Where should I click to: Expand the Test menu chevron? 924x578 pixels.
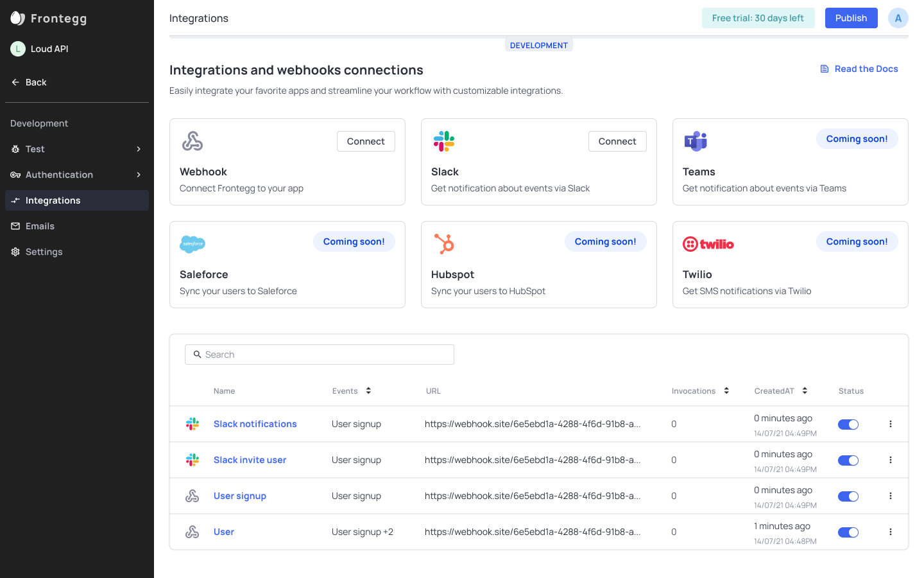[x=139, y=149]
